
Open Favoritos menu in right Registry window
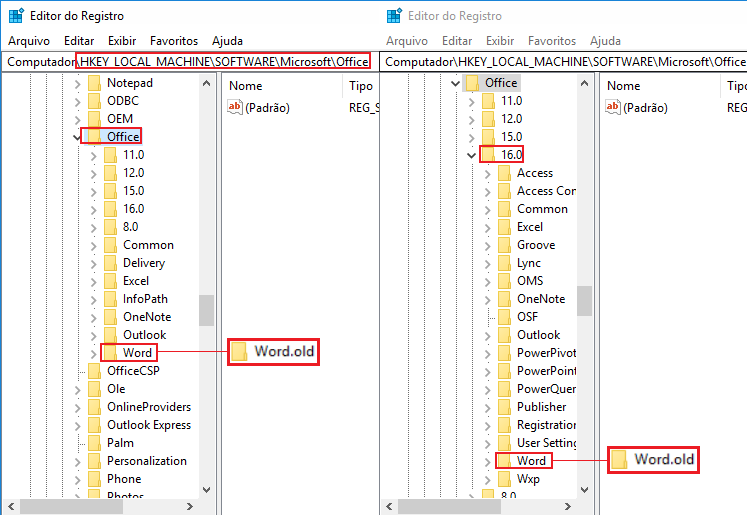552,41
